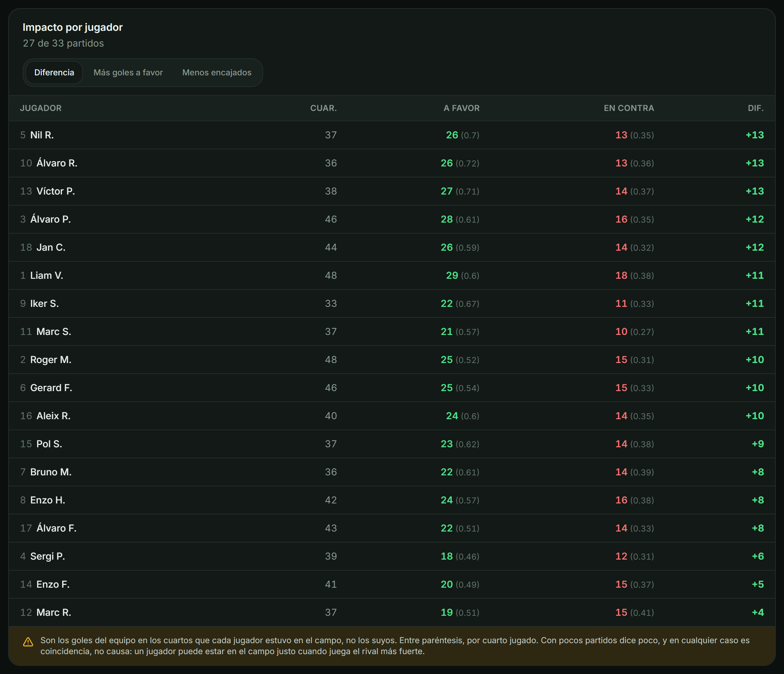Select player row Nil R.
Viewport: 784px width, 674px height.
coord(392,135)
